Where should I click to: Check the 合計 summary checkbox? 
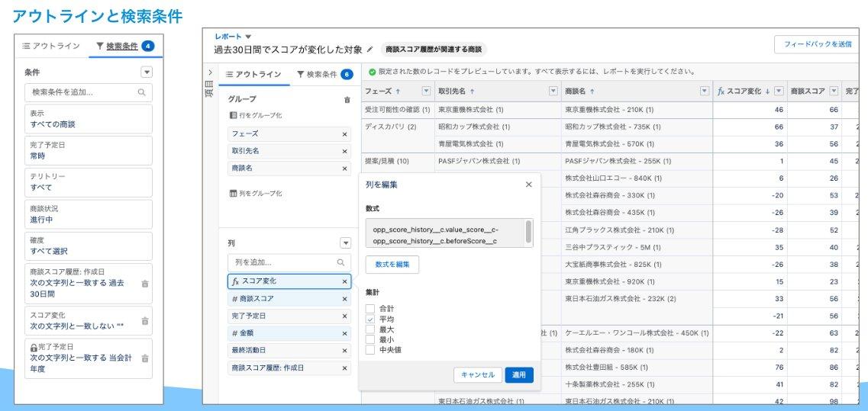(x=370, y=309)
